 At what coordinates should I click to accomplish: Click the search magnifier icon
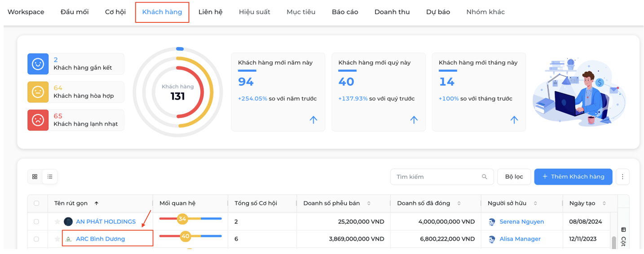point(485,177)
